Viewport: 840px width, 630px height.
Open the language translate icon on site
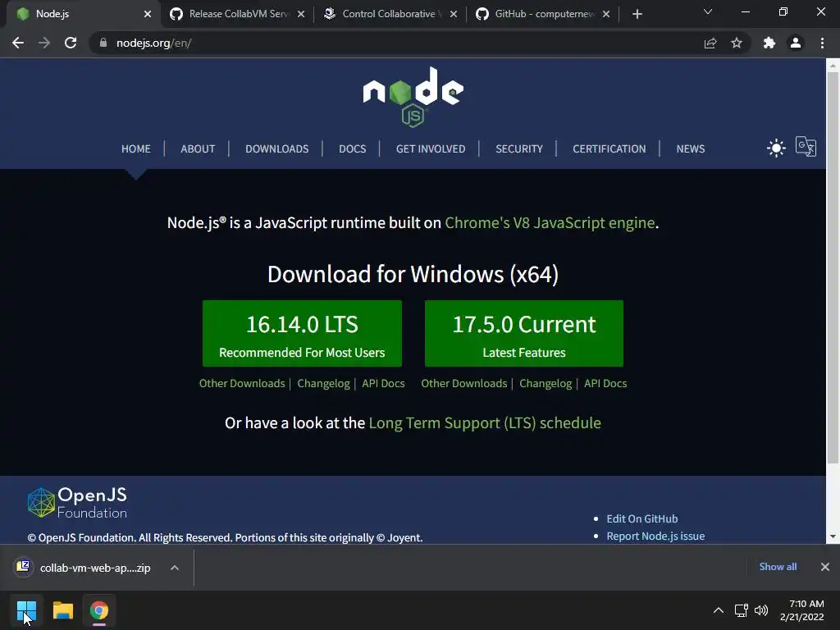point(806,146)
